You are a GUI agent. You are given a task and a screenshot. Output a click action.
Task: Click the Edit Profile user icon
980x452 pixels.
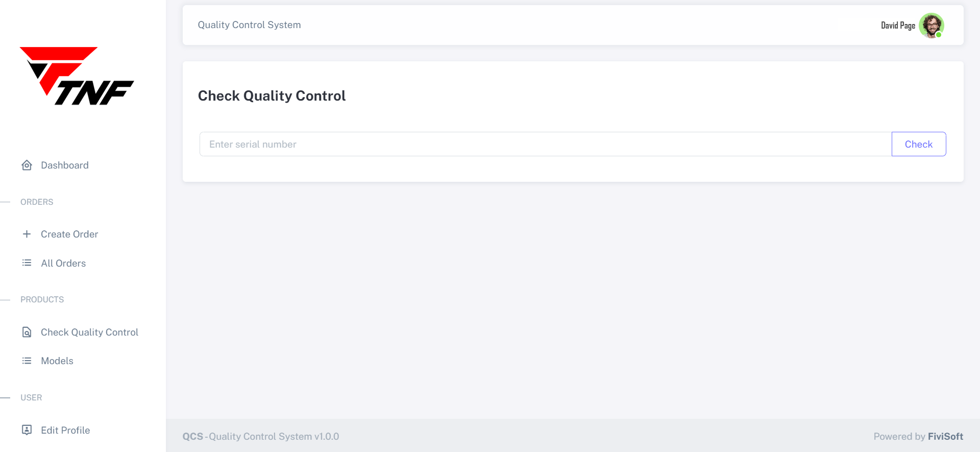click(x=27, y=430)
